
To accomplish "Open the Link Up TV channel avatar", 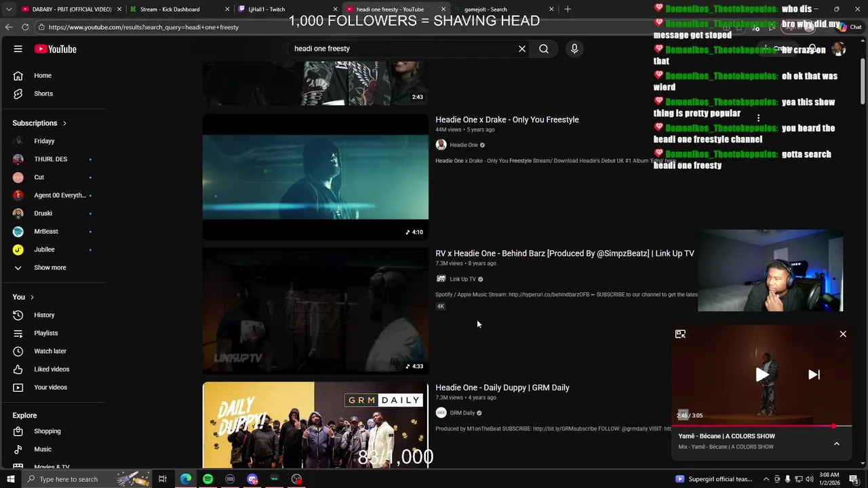I will click(441, 279).
